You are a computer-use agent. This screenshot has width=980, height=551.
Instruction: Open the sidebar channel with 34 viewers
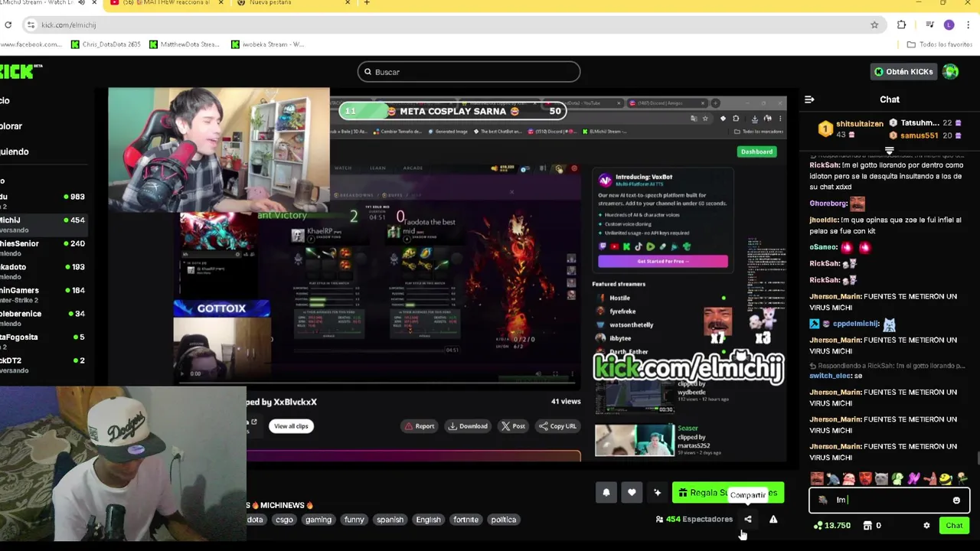click(x=43, y=318)
